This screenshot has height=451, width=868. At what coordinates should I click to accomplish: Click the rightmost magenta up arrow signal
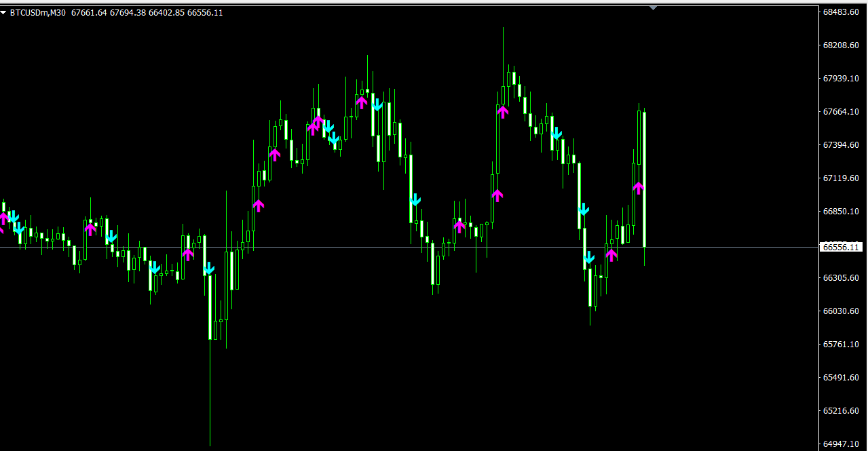pos(639,188)
